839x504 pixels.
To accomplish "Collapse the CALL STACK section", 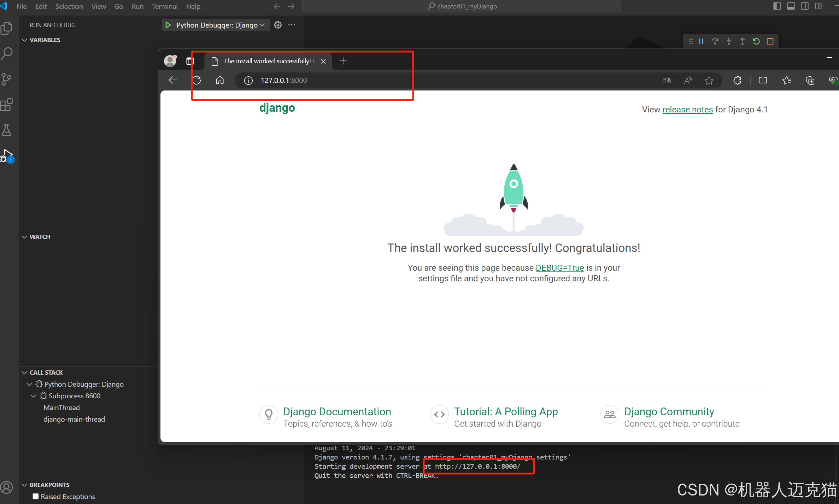I will click(x=24, y=373).
